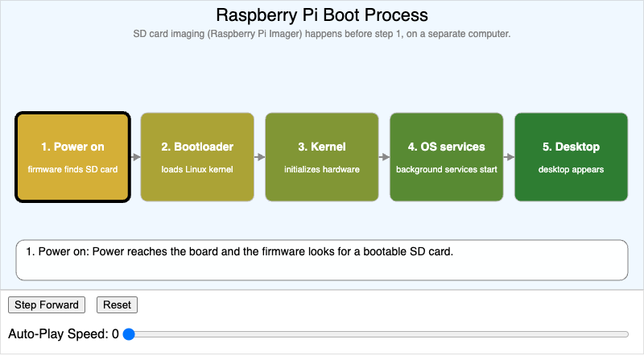Click 'loads Linux kernel' caption
644x356 pixels.
(x=197, y=169)
